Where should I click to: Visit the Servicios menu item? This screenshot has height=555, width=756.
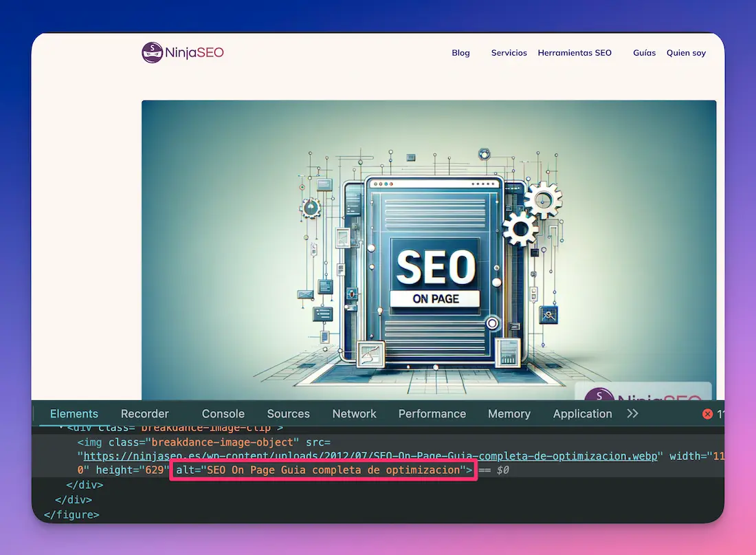tap(509, 52)
